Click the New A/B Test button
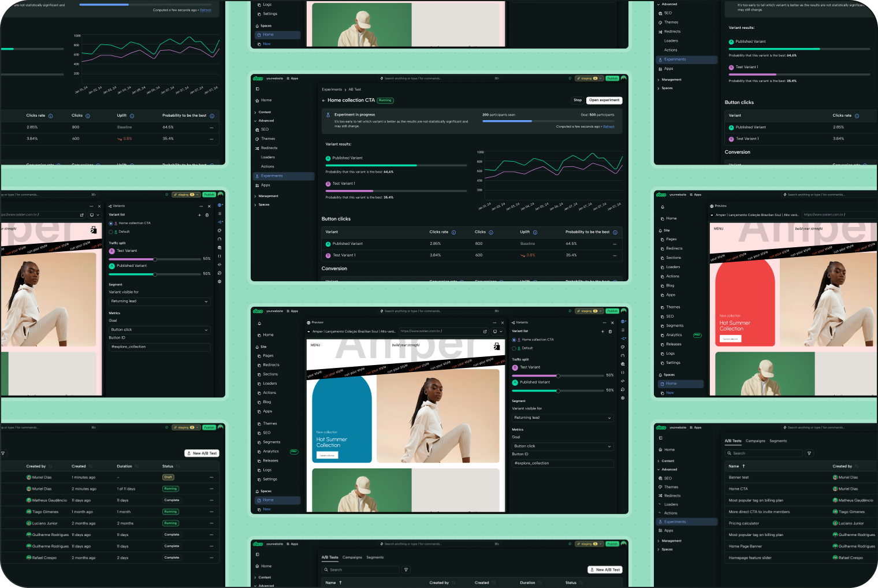Viewport: 878px width, 588px height. (605, 570)
